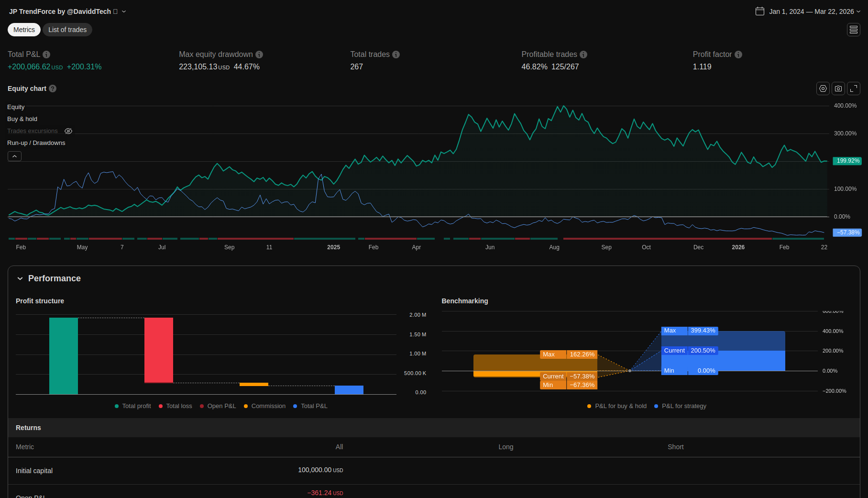Screen dimensions: 868x498
Task: Show the Trades excursions series via eye icon
Action: tap(68, 131)
